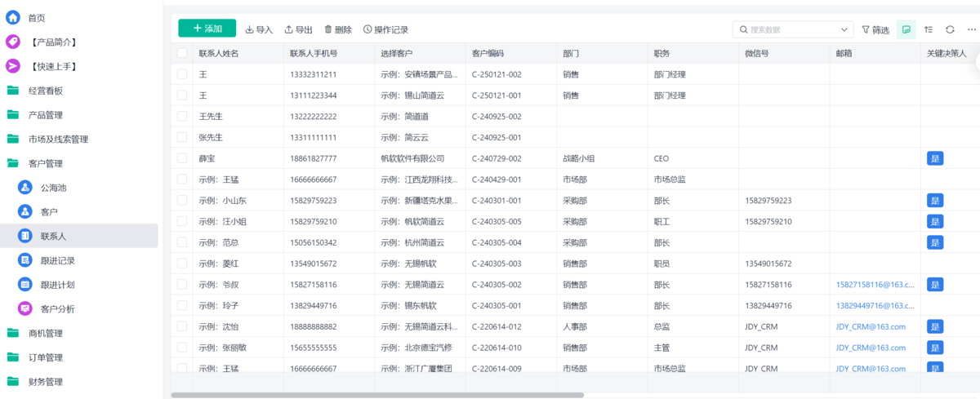Screen dimensions: 980x399
Task: Click the refresh data icon
Action: pyautogui.click(x=950, y=29)
